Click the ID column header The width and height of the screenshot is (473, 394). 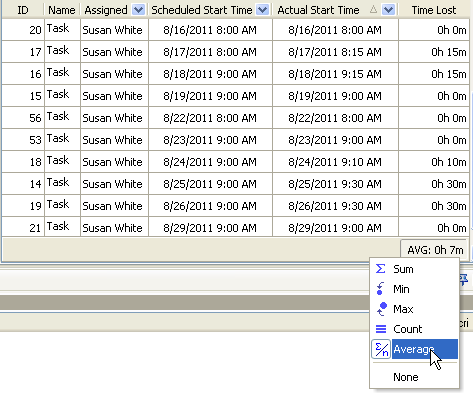pos(23,10)
